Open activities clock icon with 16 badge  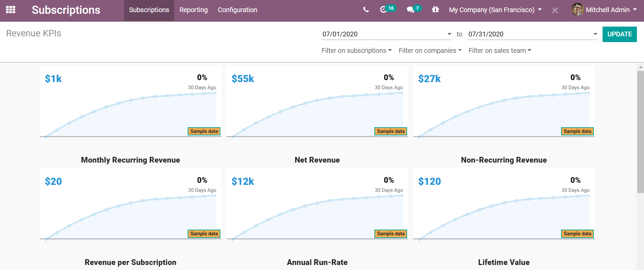[x=384, y=9]
